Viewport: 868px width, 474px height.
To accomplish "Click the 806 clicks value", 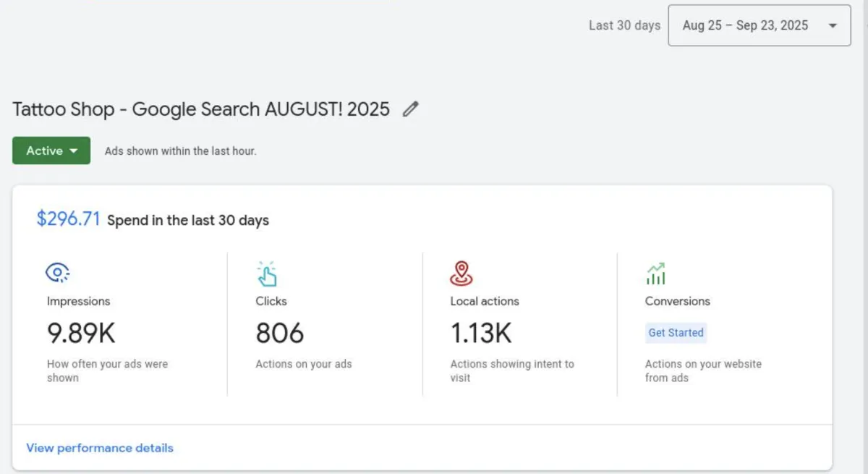I will click(280, 334).
